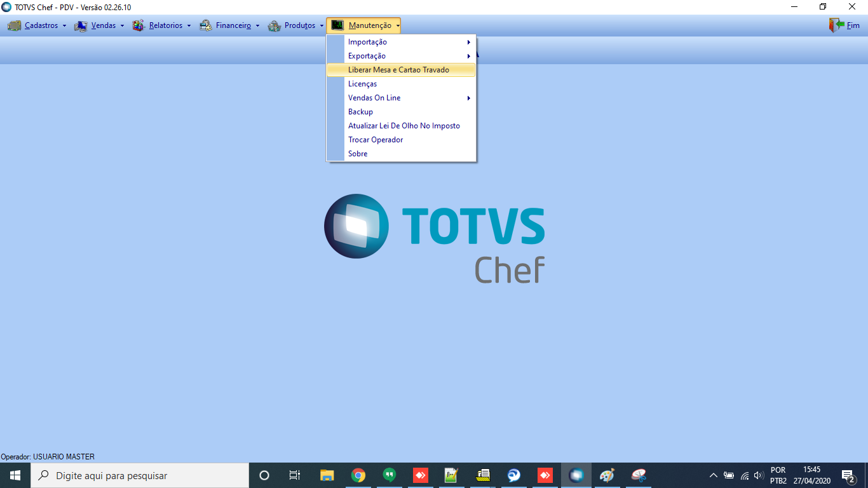The width and height of the screenshot is (868, 488).
Task: Show hidden system tray icons
Action: (713, 475)
